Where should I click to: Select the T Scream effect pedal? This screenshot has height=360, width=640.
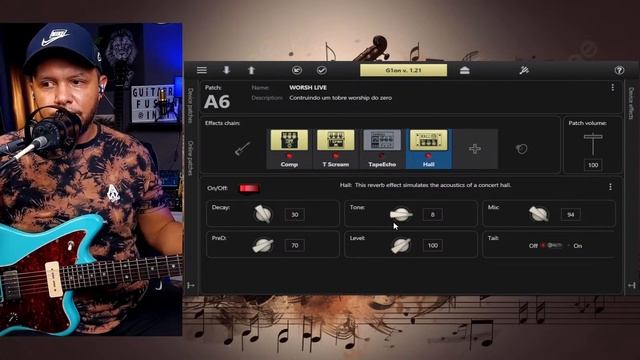tap(336, 149)
